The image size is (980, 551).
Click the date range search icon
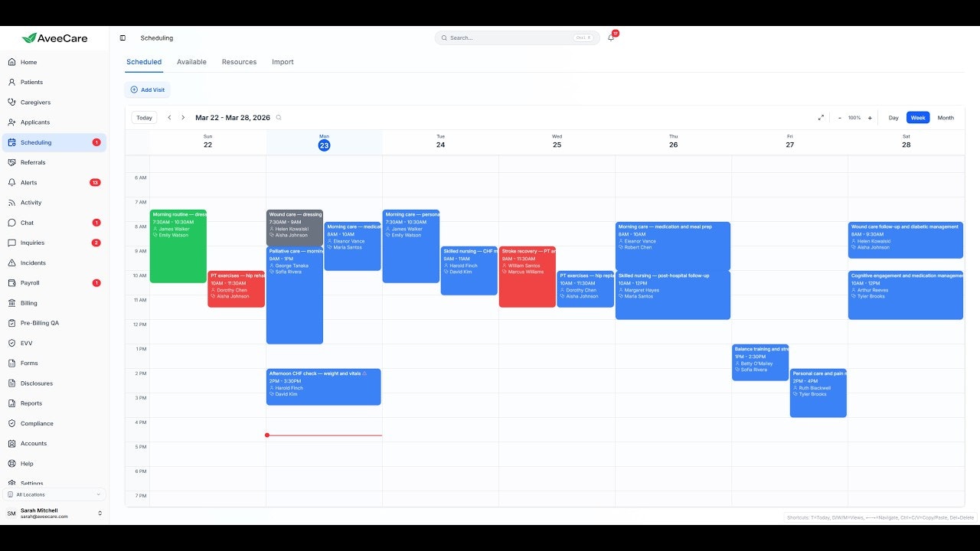(x=279, y=118)
